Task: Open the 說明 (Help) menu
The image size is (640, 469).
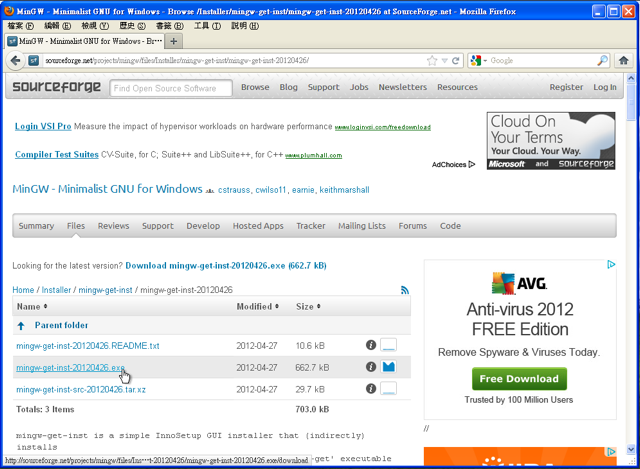Action: tap(245, 26)
